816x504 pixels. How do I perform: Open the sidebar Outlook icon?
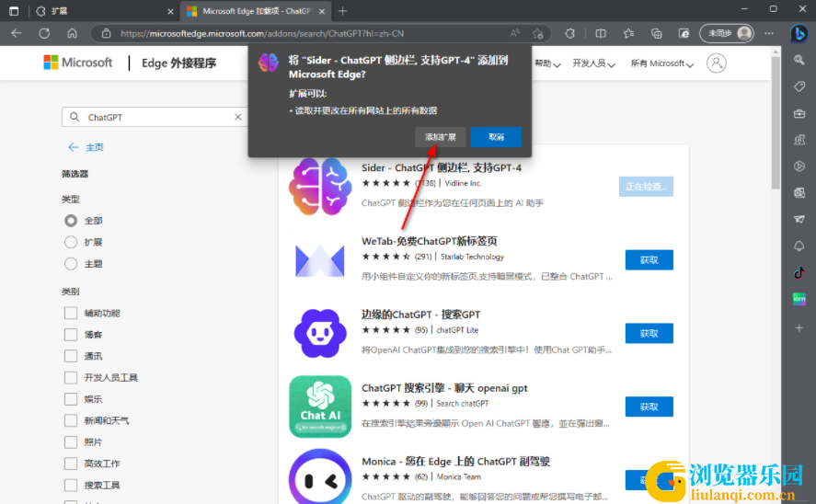click(x=799, y=193)
